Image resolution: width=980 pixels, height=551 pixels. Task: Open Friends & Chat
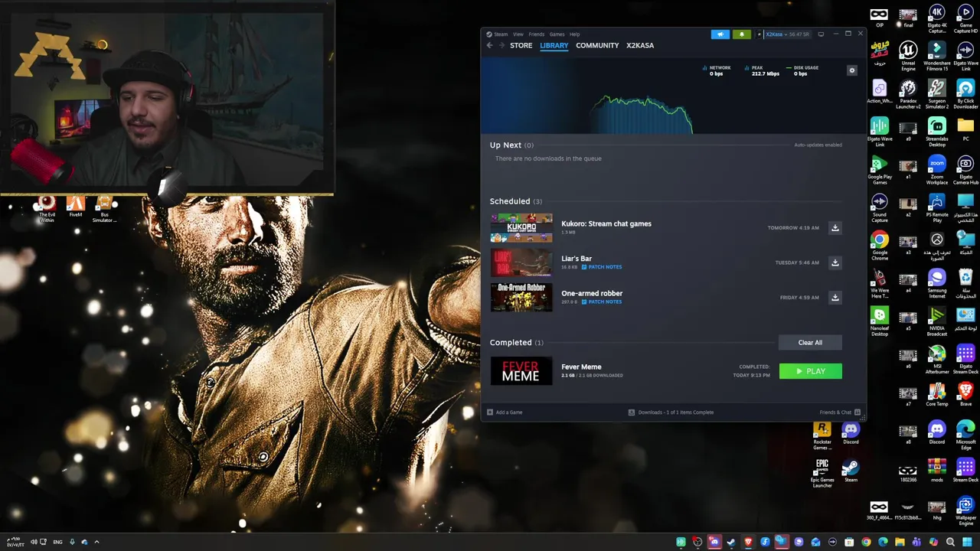pyautogui.click(x=840, y=412)
